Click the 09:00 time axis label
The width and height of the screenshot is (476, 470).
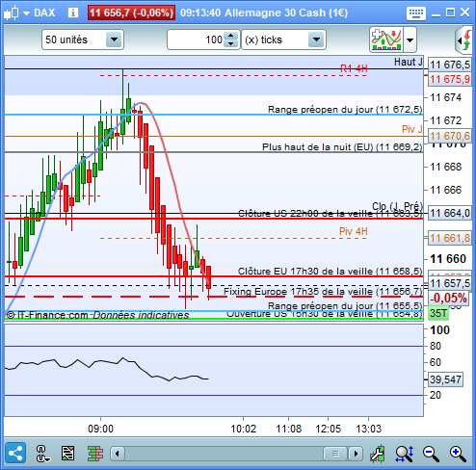point(100,429)
